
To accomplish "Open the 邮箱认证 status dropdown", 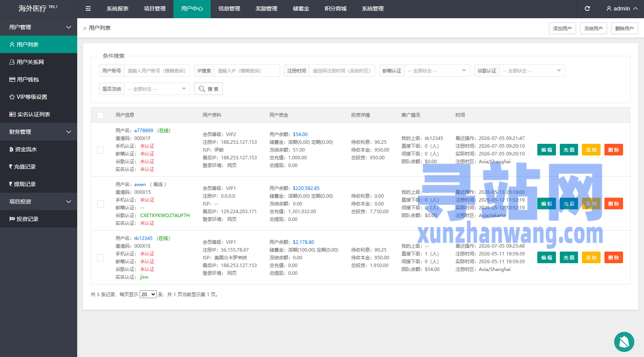I will coord(437,71).
